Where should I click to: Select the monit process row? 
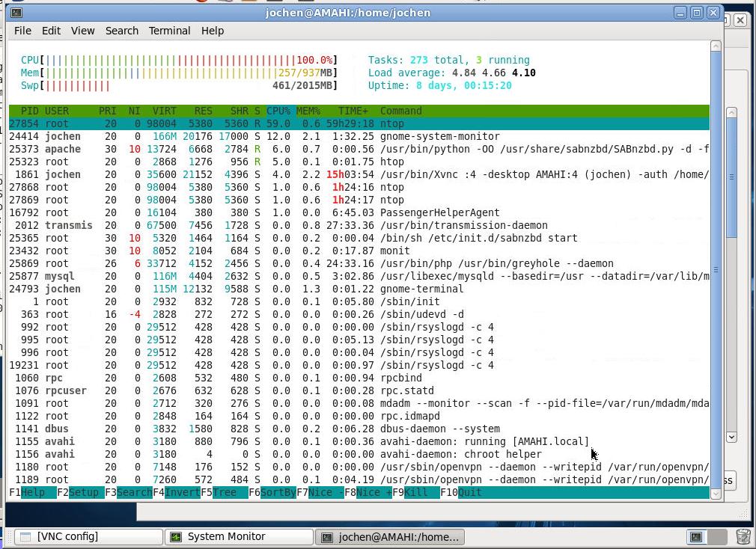pos(359,251)
